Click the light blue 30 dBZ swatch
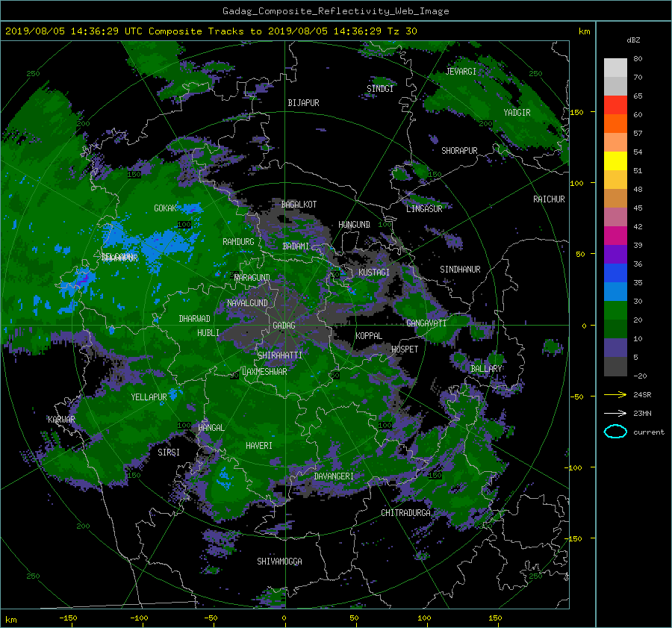 pyautogui.click(x=615, y=292)
